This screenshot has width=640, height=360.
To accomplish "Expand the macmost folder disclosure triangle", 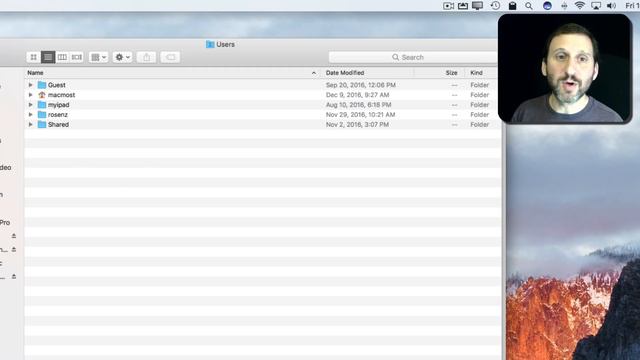I will tap(31, 95).
